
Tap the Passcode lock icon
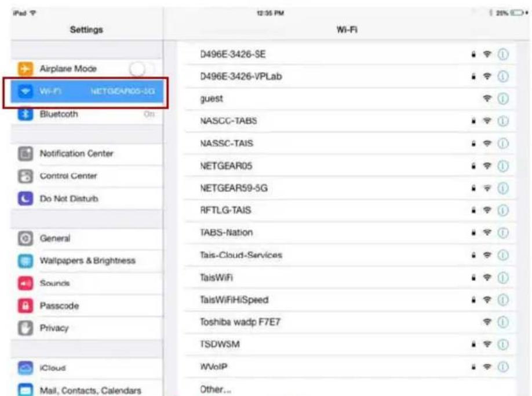coord(25,306)
